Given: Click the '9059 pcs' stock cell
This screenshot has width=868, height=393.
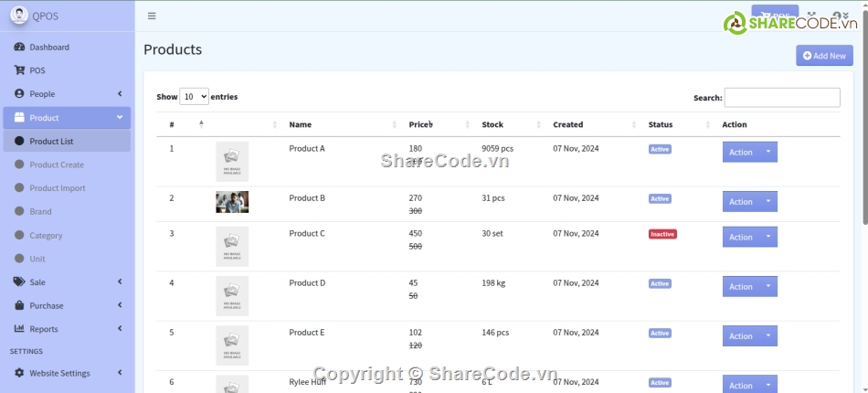Looking at the screenshot, I should tap(497, 148).
